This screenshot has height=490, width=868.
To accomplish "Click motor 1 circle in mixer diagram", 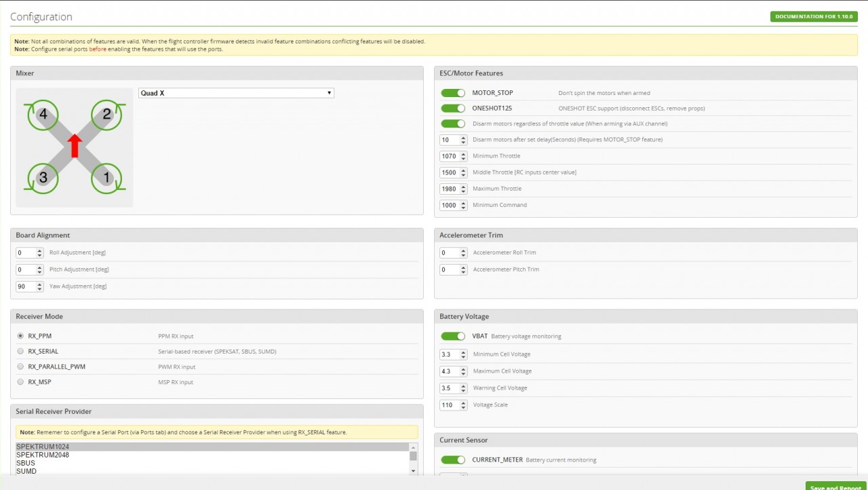I will [x=106, y=178].
